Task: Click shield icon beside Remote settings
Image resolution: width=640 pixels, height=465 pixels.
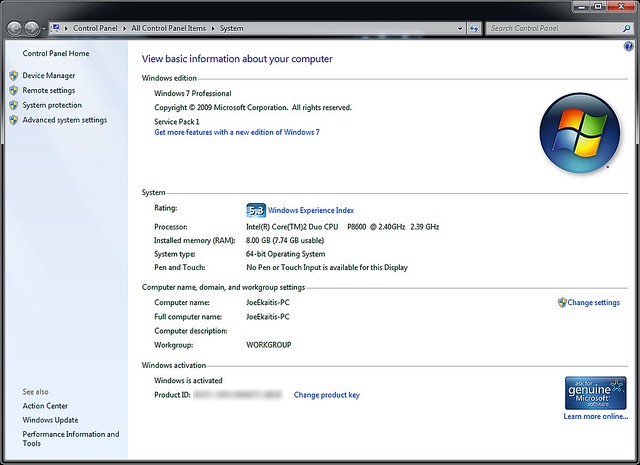Action: (14, 90)
